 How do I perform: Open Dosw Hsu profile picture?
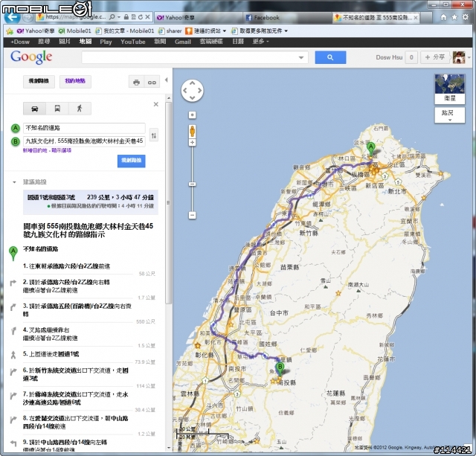459,57
